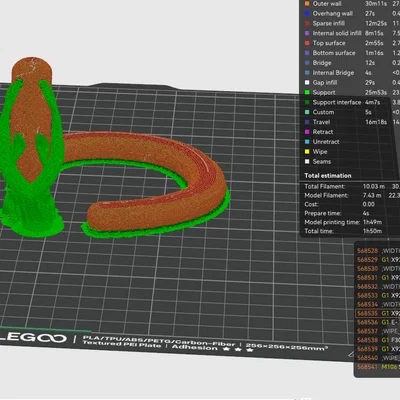This screenshot has height=400, width=400.
Task: Select G-code line 568531
Action: pyautogui.click(x=378, y=278)
